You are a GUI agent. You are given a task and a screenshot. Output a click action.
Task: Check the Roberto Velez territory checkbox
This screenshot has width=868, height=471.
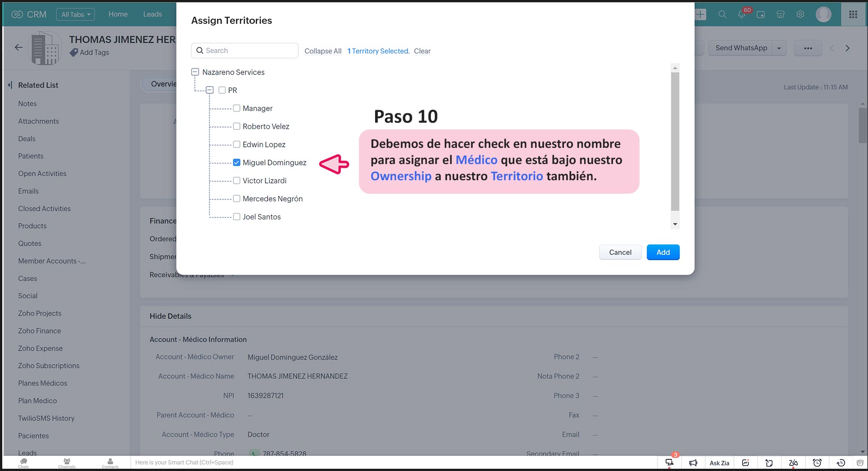click(x=237, y=126)
